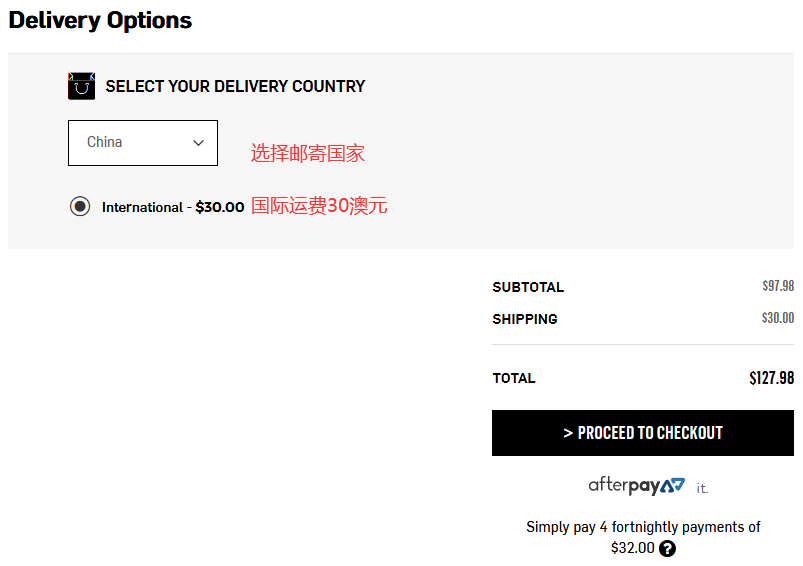Click the shopping bag delivery icon
Screen dimensions: 803x566
click(81, 86)
